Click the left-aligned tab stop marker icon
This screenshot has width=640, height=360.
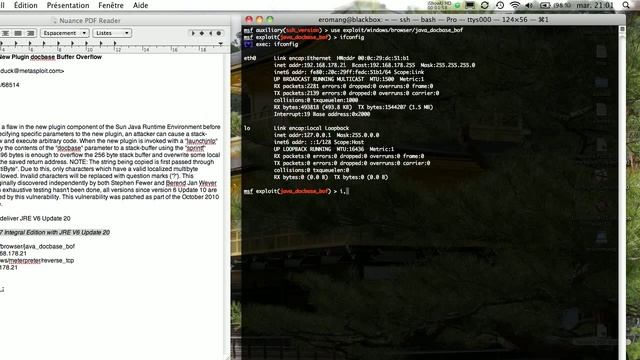point(193,33)
